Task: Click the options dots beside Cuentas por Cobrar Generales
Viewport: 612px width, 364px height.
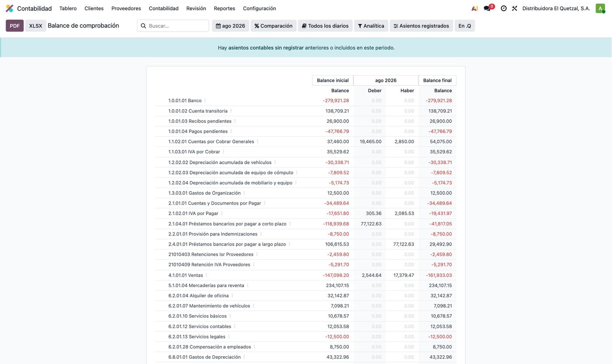Action: [x=257, y=142]
